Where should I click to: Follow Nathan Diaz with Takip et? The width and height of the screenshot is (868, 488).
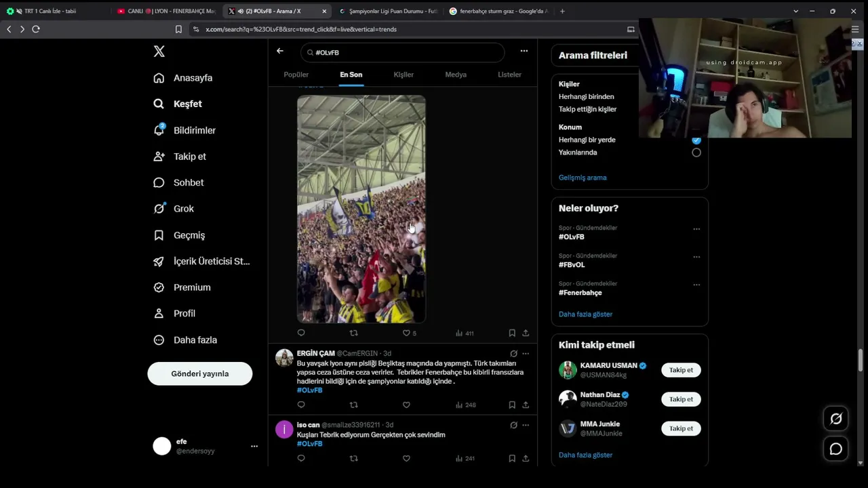[x=681, y=399]
